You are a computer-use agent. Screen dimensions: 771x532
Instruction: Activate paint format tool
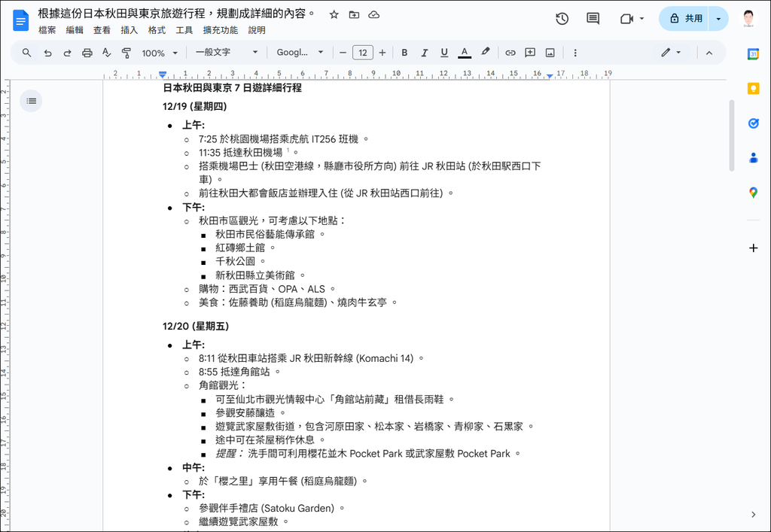click(126, 53)
